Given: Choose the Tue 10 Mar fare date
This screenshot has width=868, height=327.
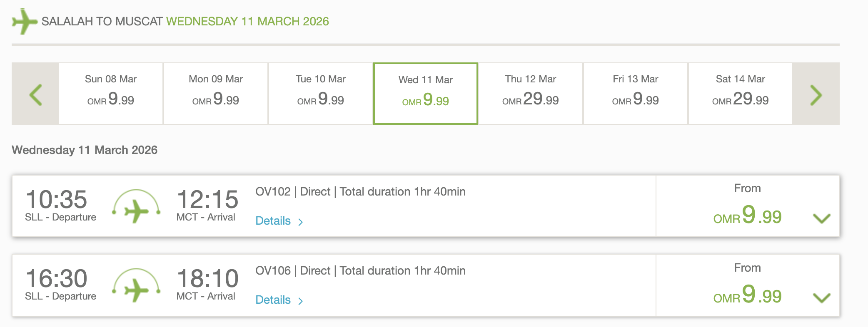Looking at the screenshot, I should 321,94.
